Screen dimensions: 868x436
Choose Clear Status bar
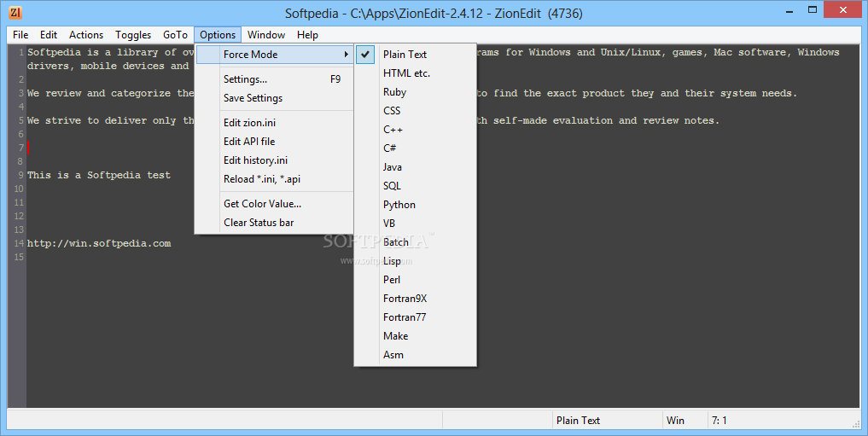(x=275, y=223)
